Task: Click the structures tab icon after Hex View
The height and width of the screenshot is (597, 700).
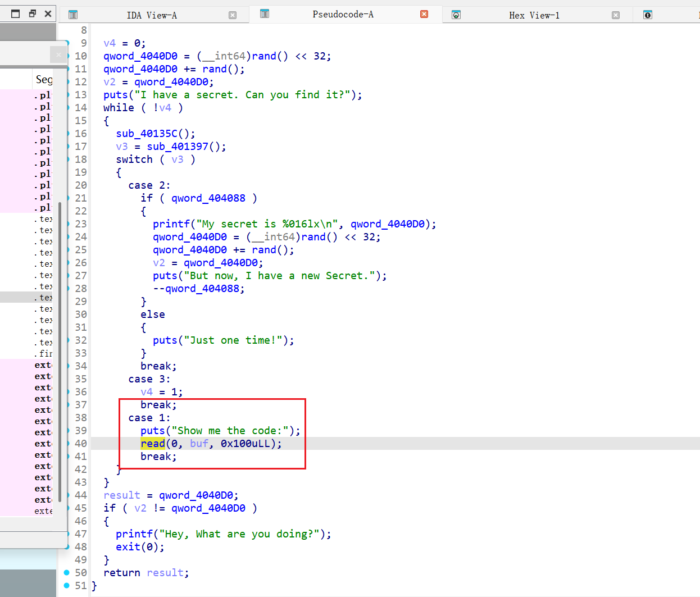Action: tap(648, 15)
